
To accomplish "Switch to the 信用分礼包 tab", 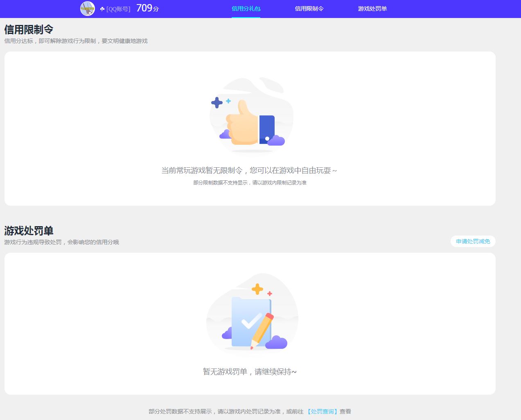I will [x=246, y=9].
